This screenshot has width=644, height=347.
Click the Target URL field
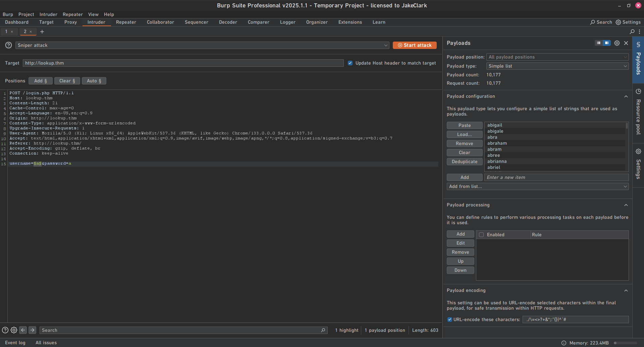pyautogui.click(x=183, y=63)
